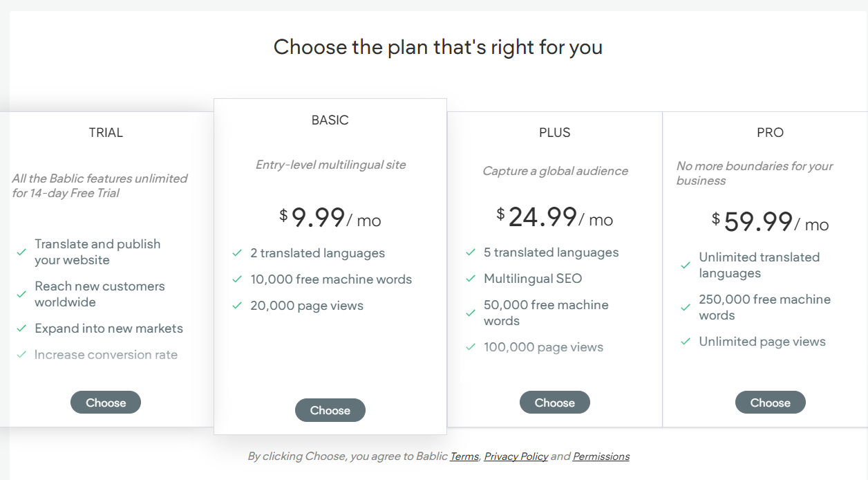Open the Privacy Policy link

click(516, 456)
